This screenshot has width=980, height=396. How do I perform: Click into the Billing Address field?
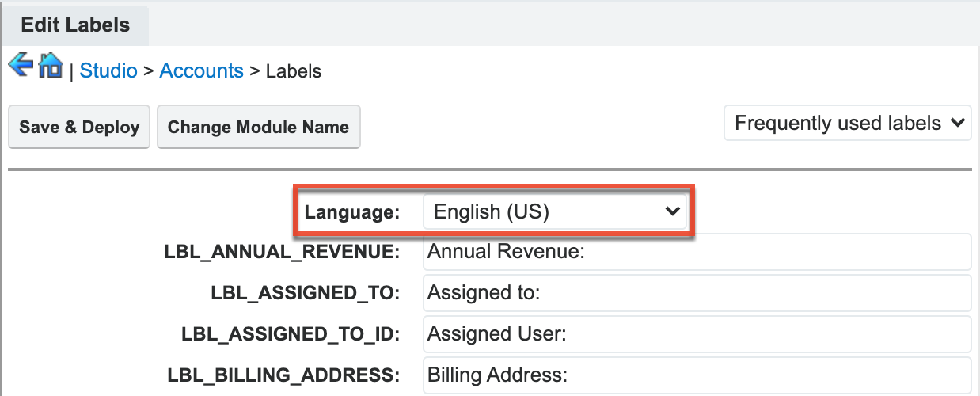(x=697, y=375)
